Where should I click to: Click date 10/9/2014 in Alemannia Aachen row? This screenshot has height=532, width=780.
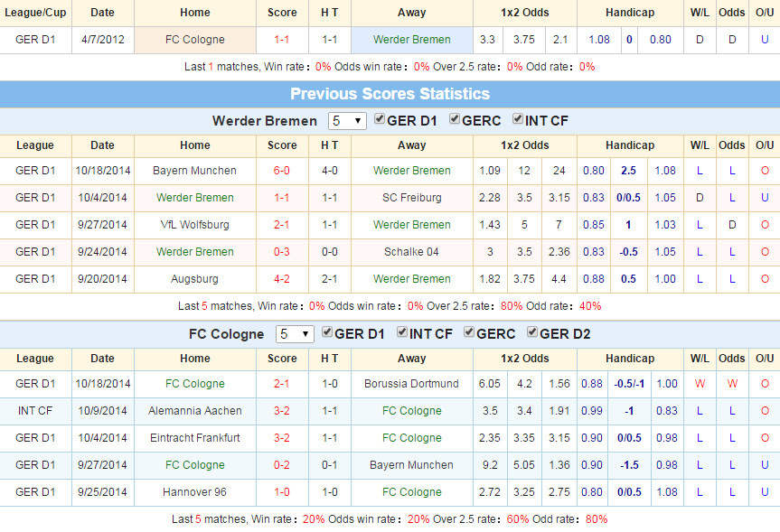coord(102,411)
